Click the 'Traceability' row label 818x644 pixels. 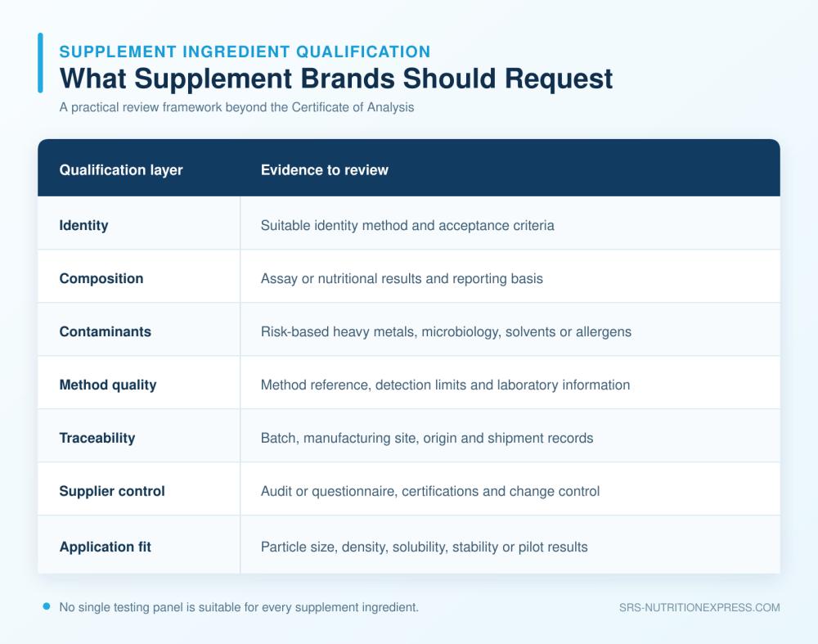coord(97,438)
